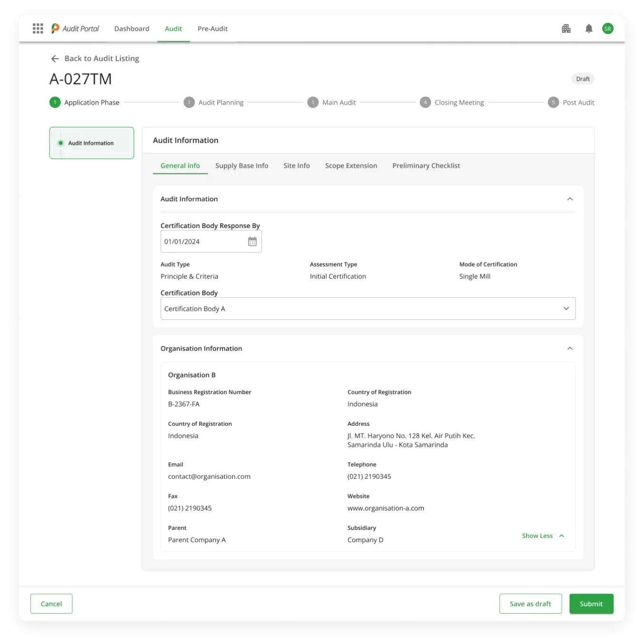644x644 pixels.
Task: Click Save as draft button
Action: point(530,604)
